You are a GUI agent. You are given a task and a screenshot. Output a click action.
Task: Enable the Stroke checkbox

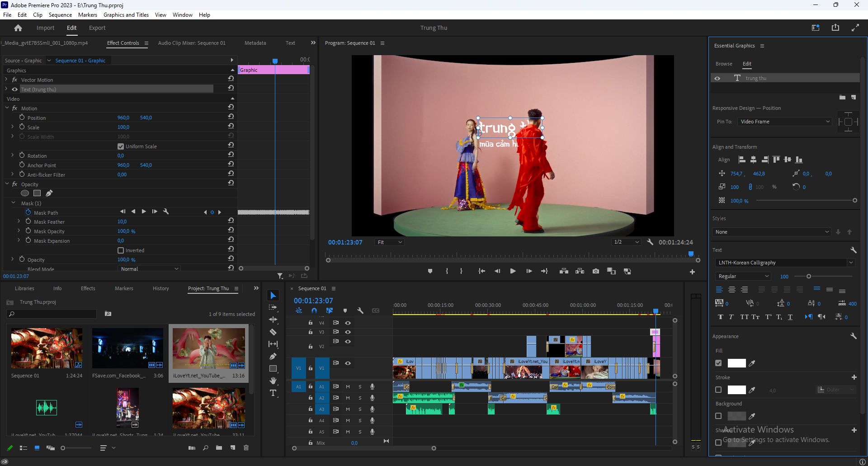718,390
